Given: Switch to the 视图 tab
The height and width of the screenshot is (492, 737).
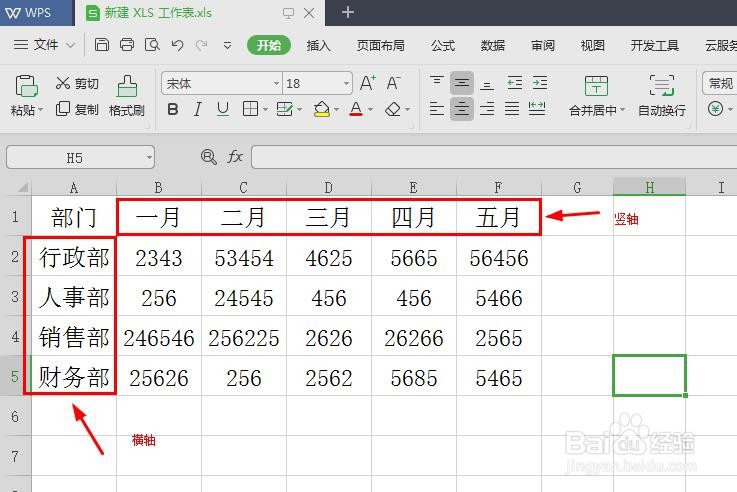Looking at the screenshot, I should click(x=592, y=46).
